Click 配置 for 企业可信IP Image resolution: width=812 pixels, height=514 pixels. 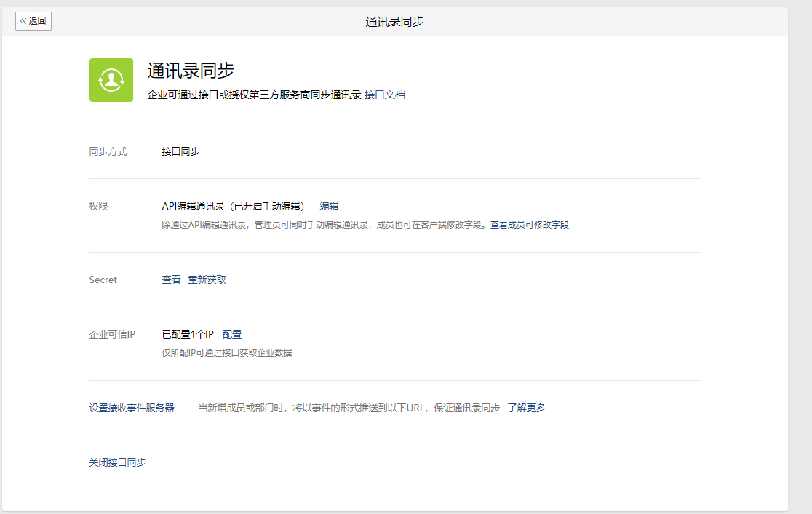[x=232, y=334]
